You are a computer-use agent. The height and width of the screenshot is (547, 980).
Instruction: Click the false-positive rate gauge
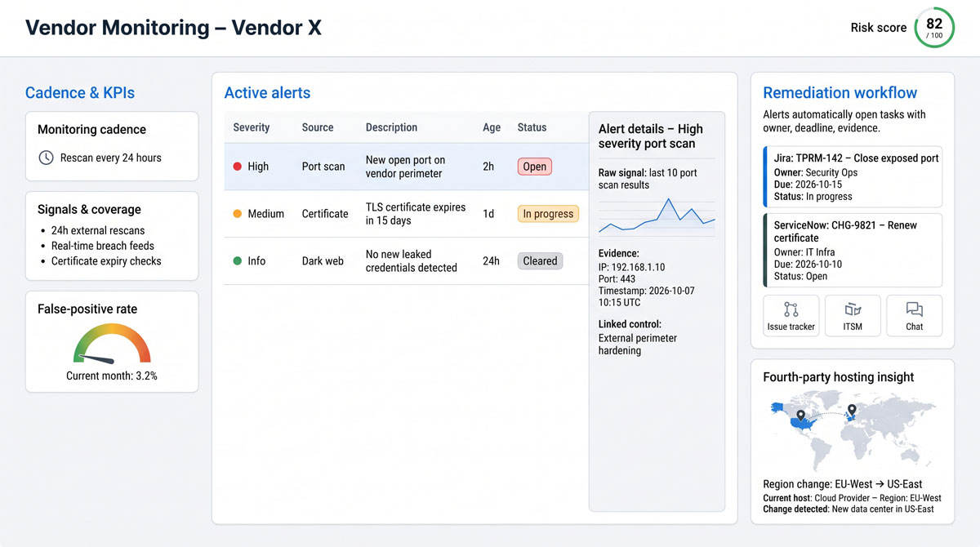[x=112, y=344]
